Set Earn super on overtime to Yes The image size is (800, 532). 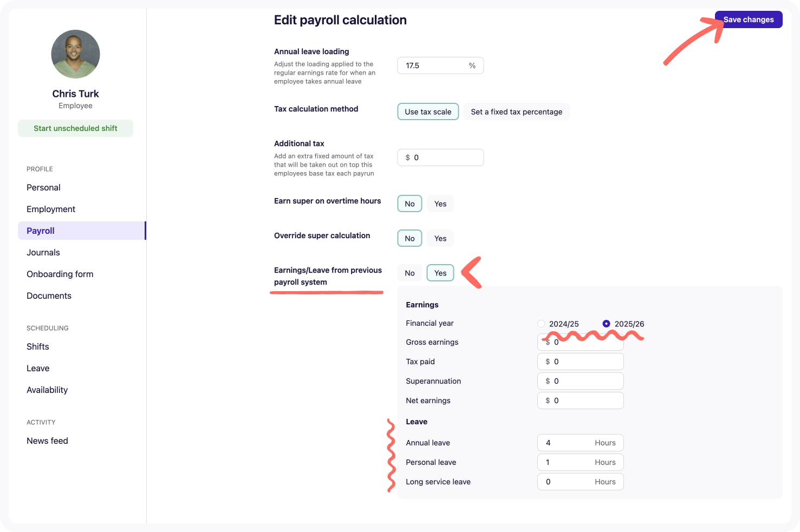(x=440, y=204)
